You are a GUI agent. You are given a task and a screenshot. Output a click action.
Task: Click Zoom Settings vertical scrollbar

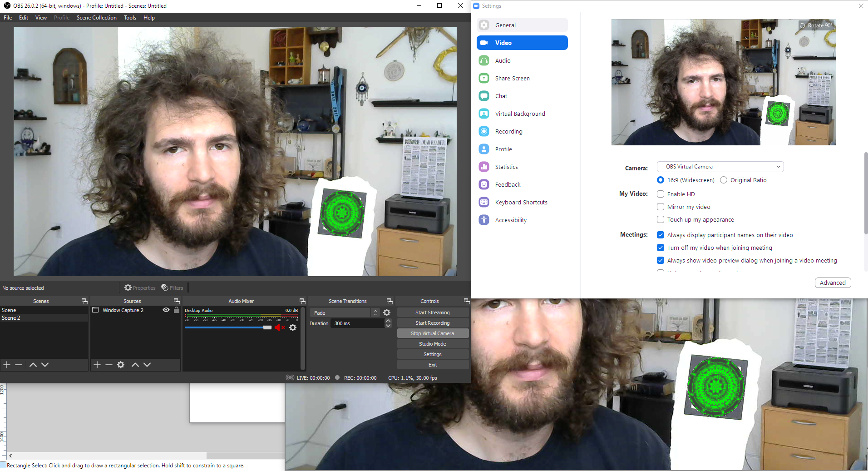[866, 193]
